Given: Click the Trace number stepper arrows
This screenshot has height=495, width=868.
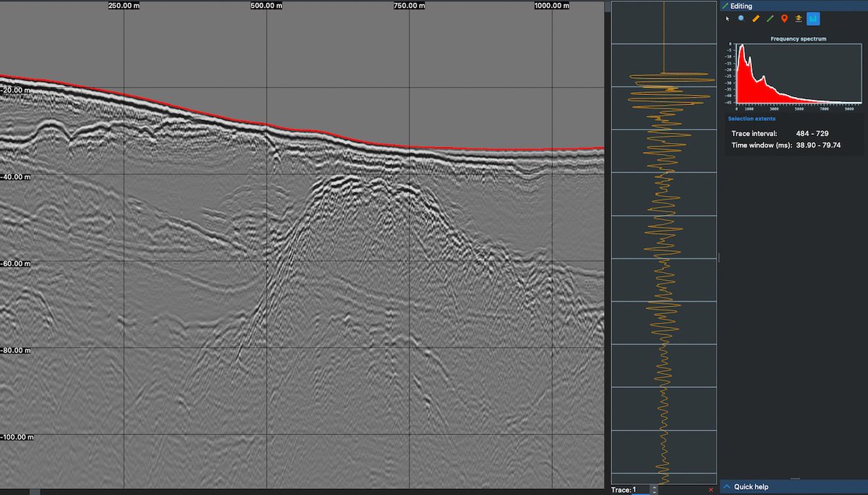Looking at the screenshot, I should pos(654,490).
